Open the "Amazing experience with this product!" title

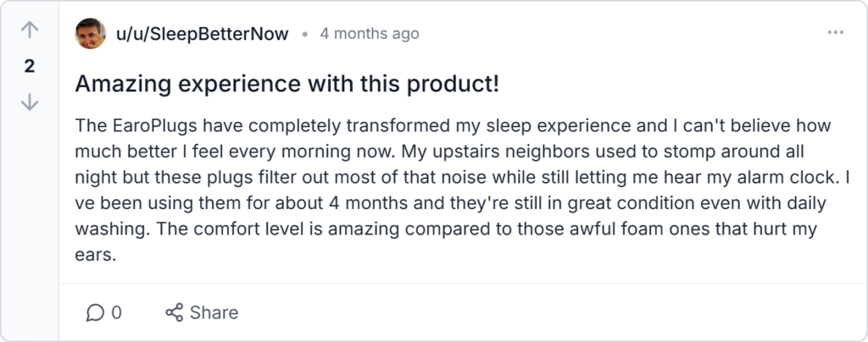tap(287, 84)
